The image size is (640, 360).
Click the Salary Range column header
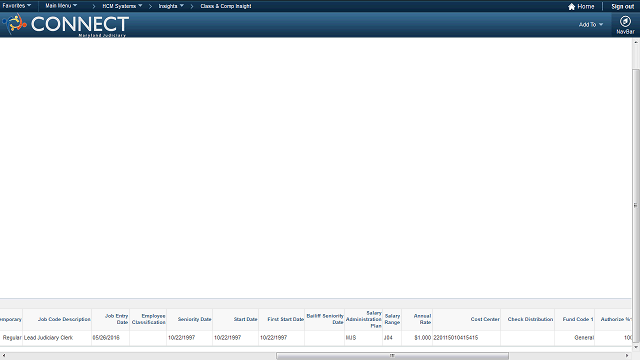(x=392, y=319)
